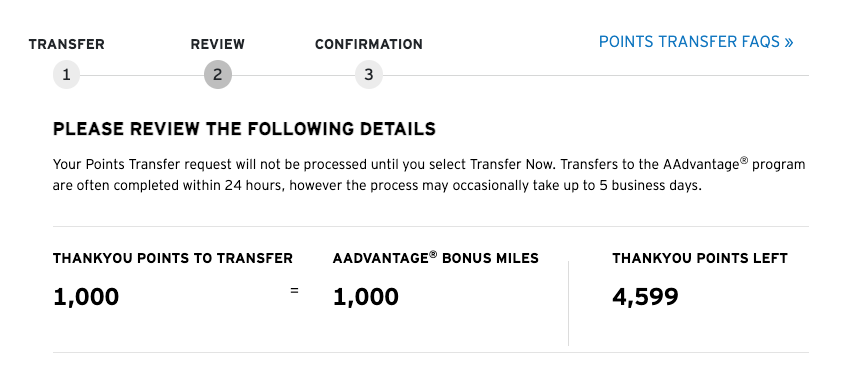854x372 pixels.
Task: Select the TRANSFER step label
Action: pos(66,44)
